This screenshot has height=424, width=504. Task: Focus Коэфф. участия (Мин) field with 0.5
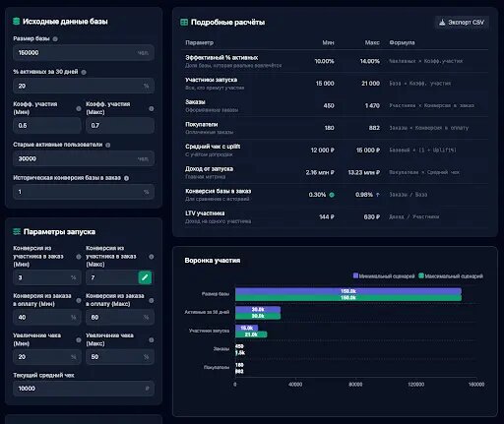[x=47, y=125]
